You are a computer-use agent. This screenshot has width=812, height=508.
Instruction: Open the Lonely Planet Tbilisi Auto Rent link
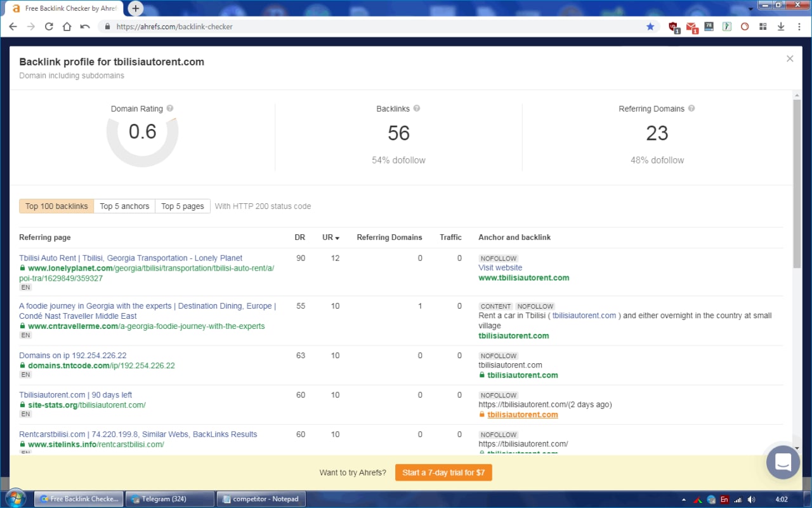coord(131,258)
